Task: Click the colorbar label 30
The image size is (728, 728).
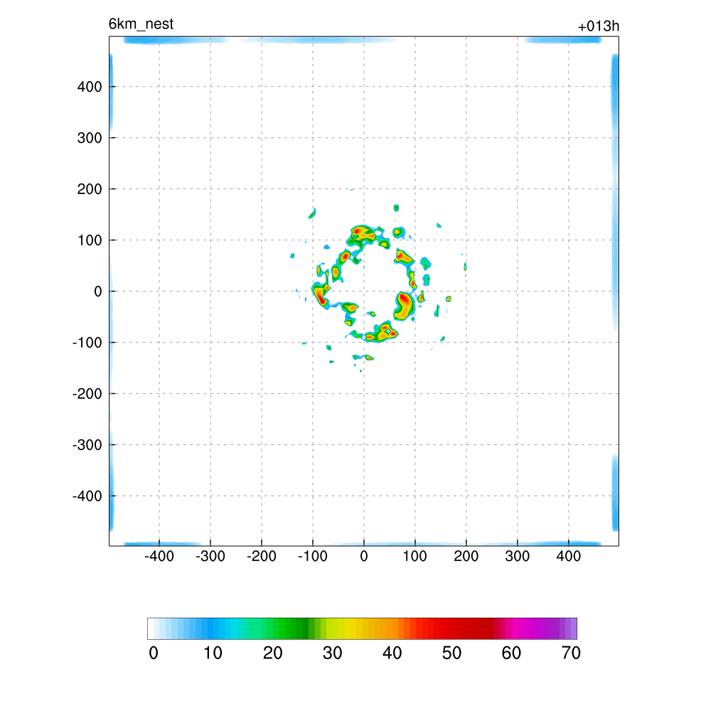Action: [x=333, y=653]
